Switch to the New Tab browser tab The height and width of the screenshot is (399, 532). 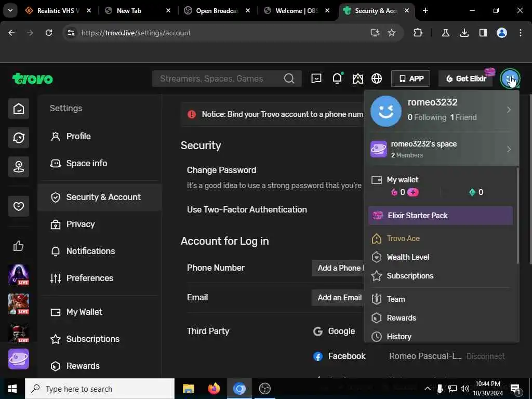pyautogui.click(x=138, y=10)
